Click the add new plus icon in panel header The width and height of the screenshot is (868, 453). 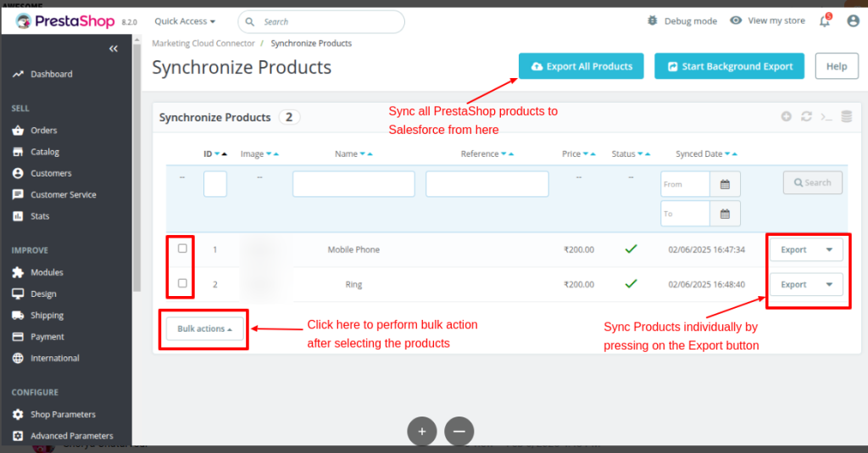click(786, 116)
